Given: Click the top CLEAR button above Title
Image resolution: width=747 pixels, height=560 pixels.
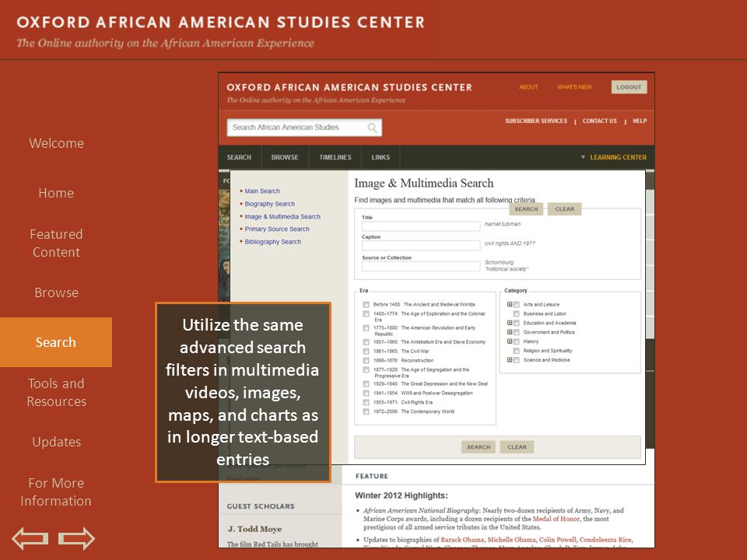Looking at the screenshot, I should tap(565, 209).
